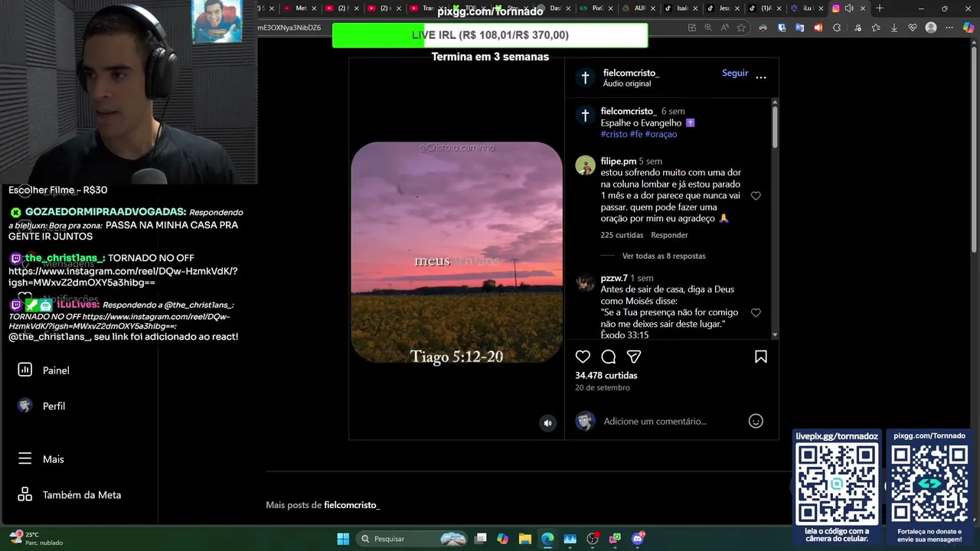Image resolution: width=980 pixels, height=551 pixels.
Task: View the 225 curtidas on filipe.pm's comment
Action: [622, 235]
